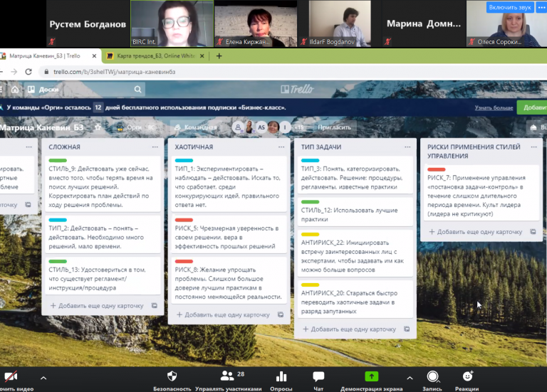The image size is (547, 392).
Task: Expand video options arrow next to camera
Action: pyautogui.click(x=43, y=378)
